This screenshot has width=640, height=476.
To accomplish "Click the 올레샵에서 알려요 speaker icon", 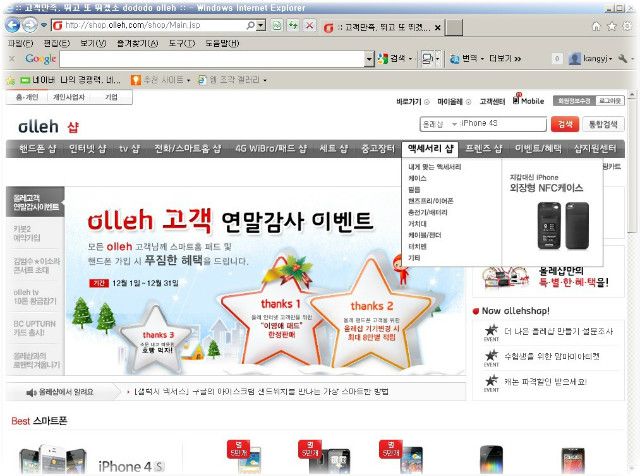I will [31, 392].
